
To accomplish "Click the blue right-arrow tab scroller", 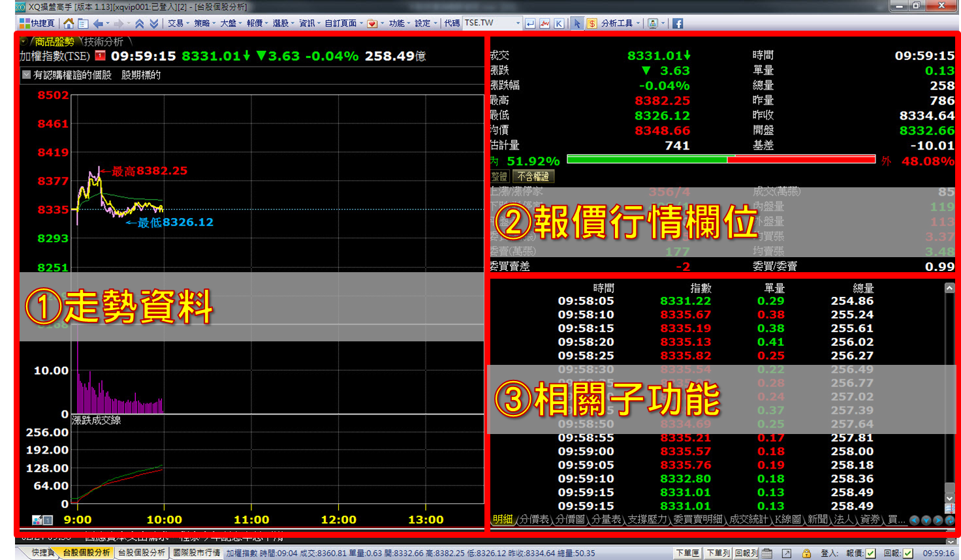I will 938,520.
